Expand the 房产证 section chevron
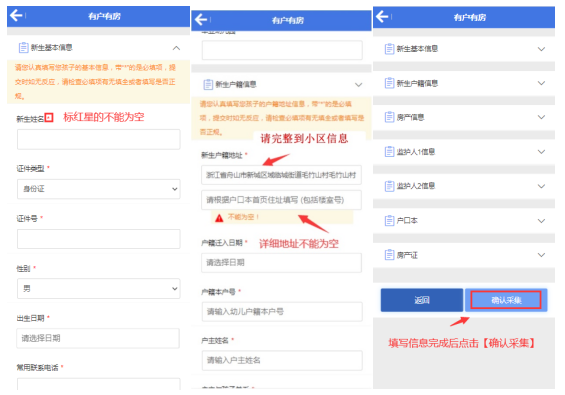565x395 pixels. coord(541,255)
